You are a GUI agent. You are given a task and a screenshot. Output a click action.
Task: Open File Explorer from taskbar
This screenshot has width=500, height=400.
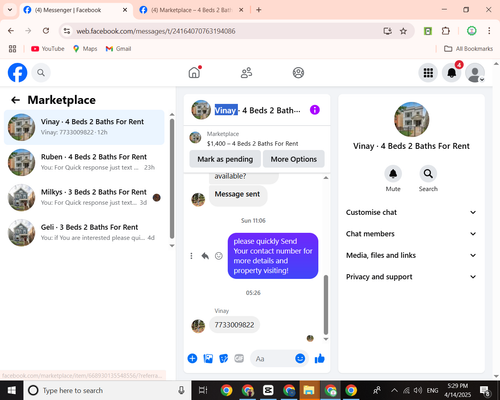point(309,390)
